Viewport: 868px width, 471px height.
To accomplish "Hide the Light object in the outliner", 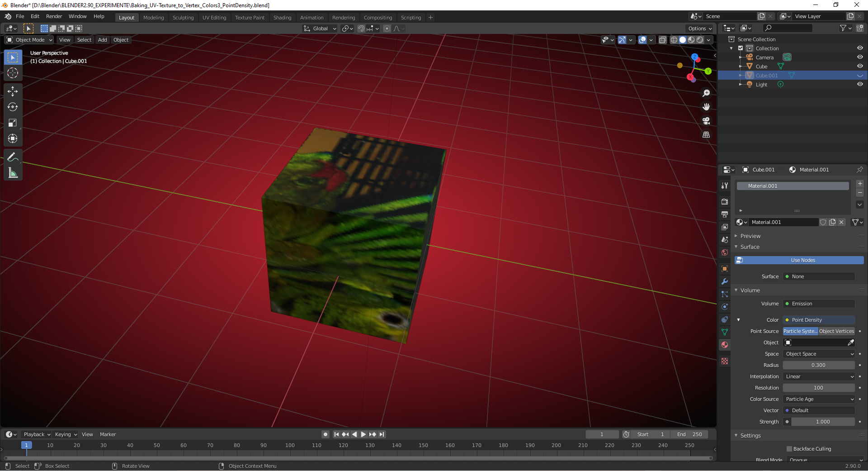I will click(x=860, y=85).
